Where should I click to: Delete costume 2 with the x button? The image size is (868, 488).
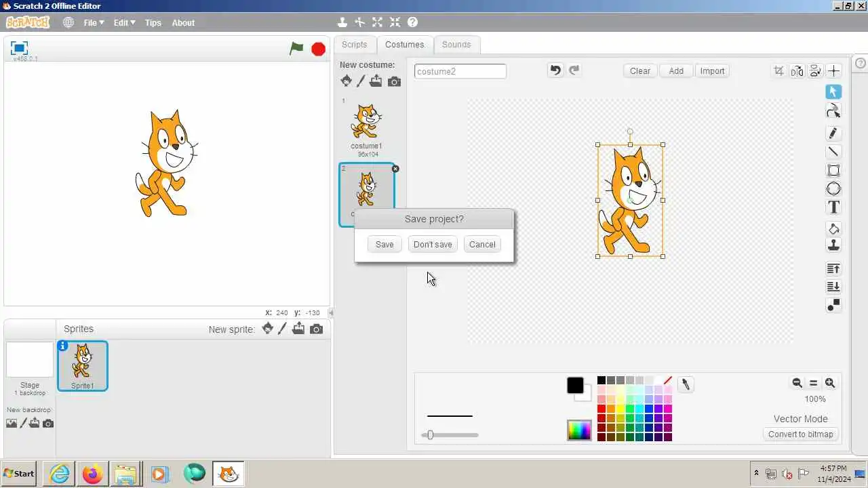396,169
